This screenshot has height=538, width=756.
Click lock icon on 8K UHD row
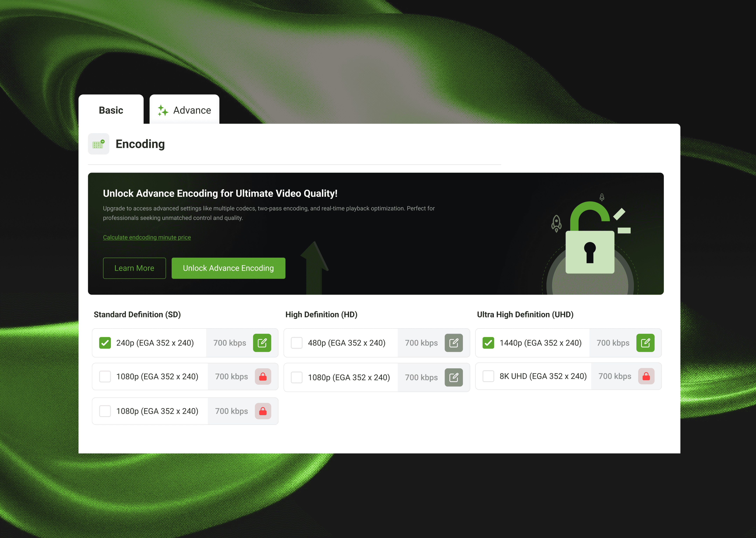(646, 376)
